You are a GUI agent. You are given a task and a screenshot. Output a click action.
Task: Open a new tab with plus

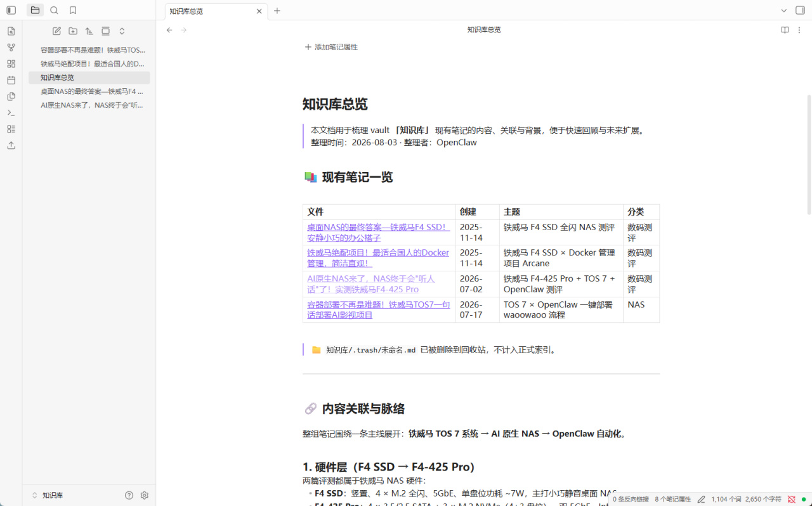point(277,11)
